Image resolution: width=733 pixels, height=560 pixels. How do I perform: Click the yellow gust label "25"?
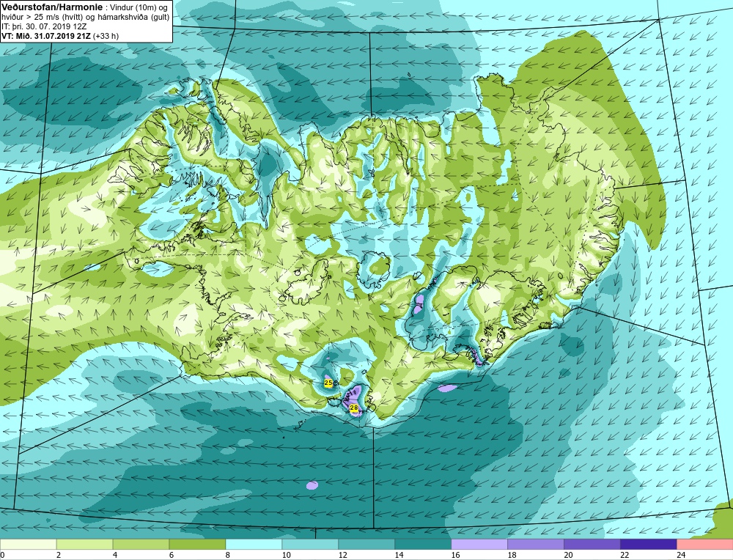coord(328,383)
